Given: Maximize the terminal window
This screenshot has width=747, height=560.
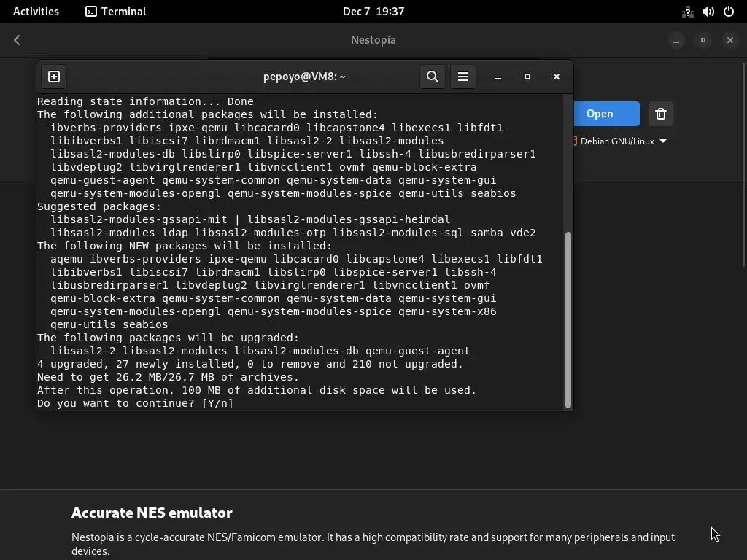Looking at the screenshot, I should [x=527, y=77].
